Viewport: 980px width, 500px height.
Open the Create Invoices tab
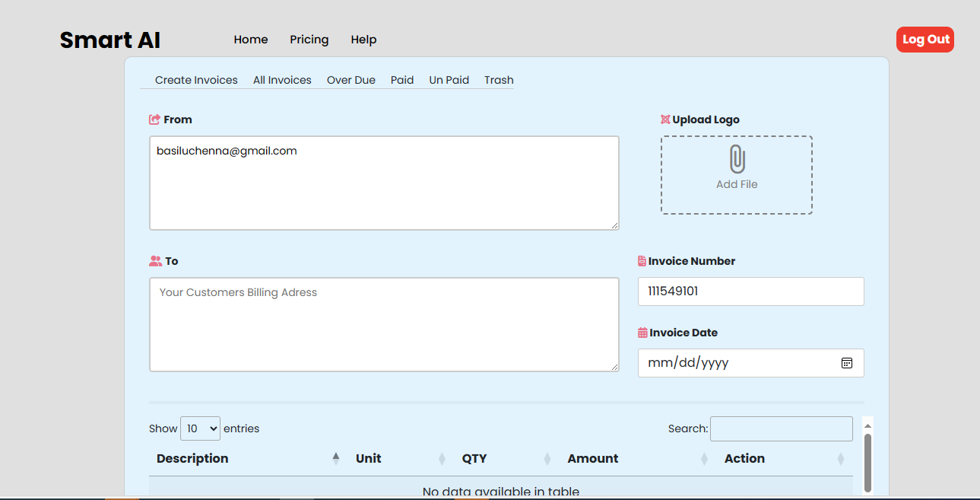[x=196, y=80]
